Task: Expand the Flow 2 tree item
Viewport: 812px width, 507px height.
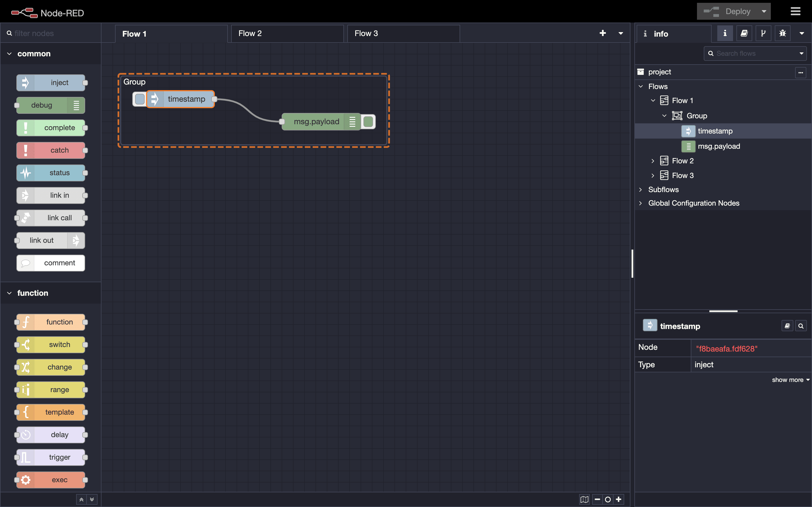Action: pyautogui.click(x=652, y=159)
